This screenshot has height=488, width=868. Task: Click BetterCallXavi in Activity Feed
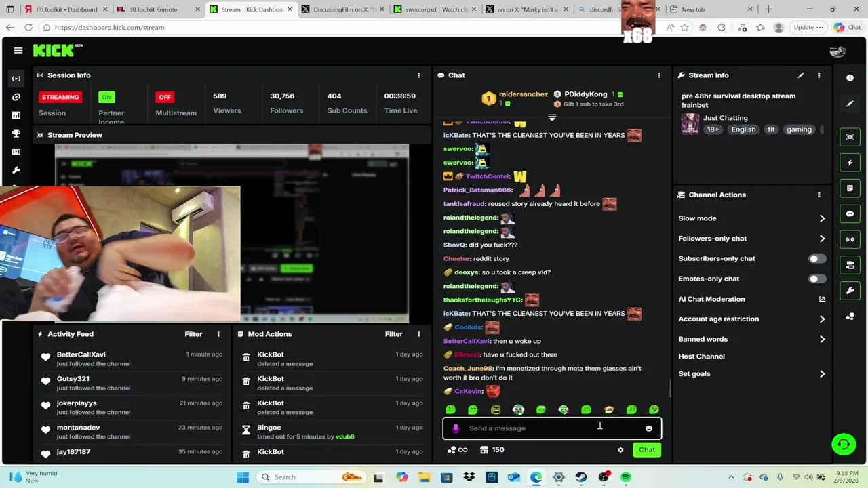pyautogui.click(x=81, y=354)
